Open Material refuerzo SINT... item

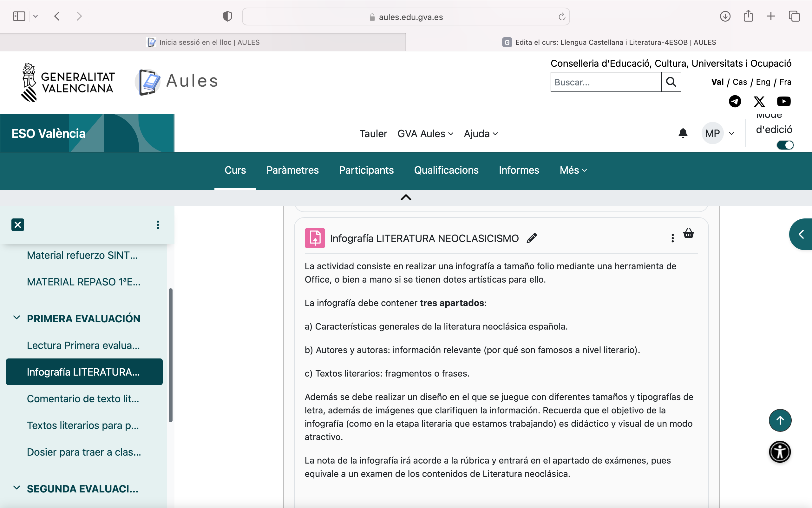[x=82, y=255]
